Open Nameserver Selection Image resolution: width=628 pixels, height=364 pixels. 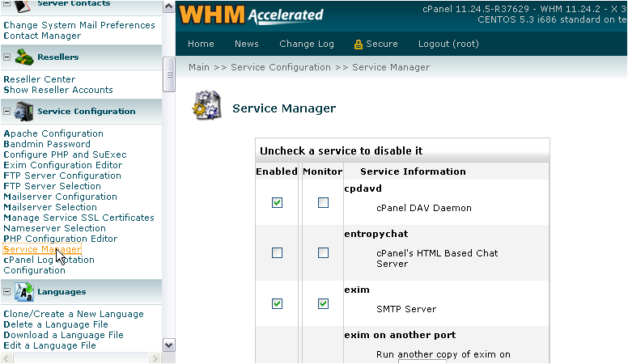[x=54, y=228]
